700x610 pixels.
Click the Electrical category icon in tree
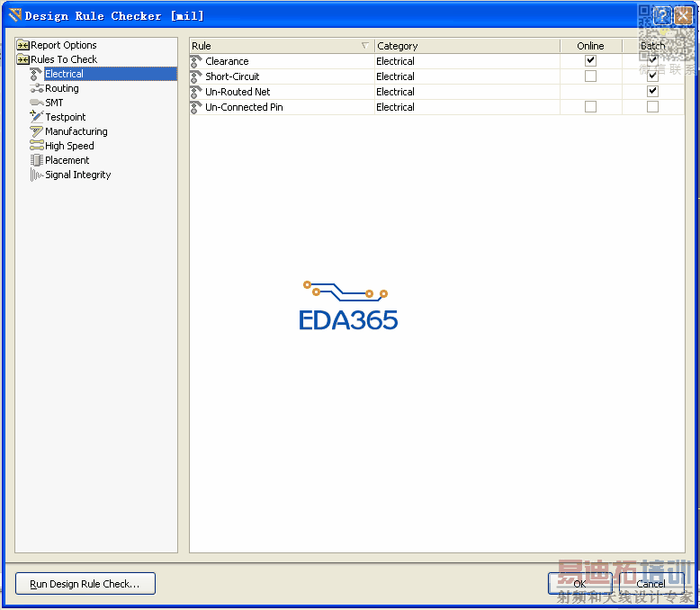36,74
